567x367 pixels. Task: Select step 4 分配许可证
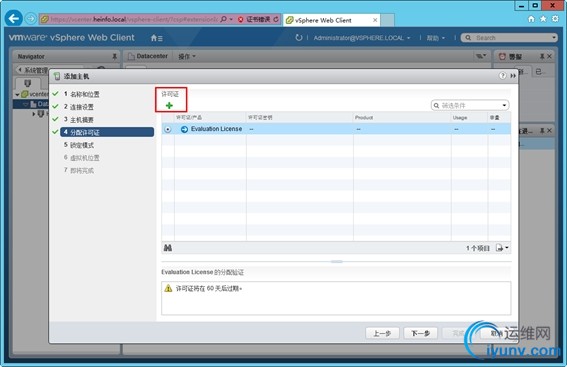[107, 132]
